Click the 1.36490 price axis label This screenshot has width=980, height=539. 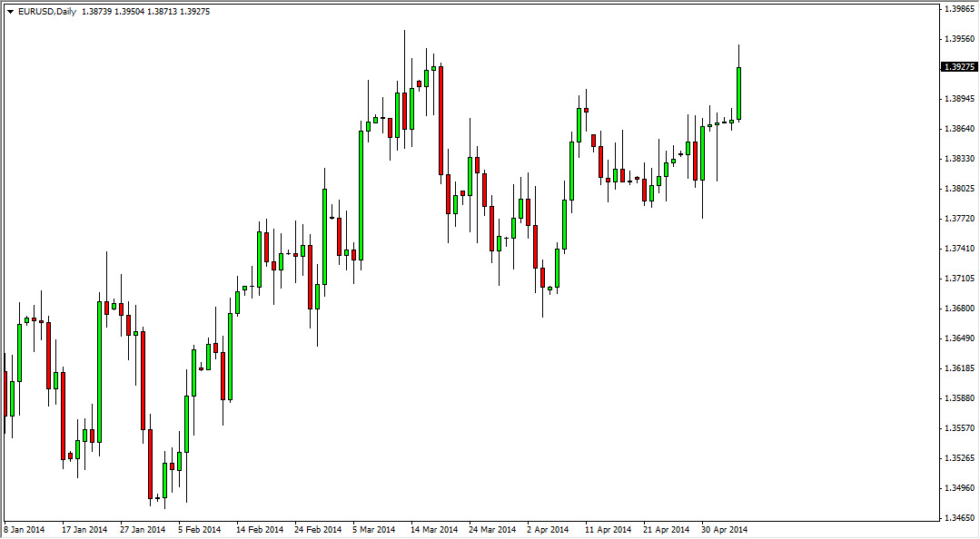tap(960, 338)
